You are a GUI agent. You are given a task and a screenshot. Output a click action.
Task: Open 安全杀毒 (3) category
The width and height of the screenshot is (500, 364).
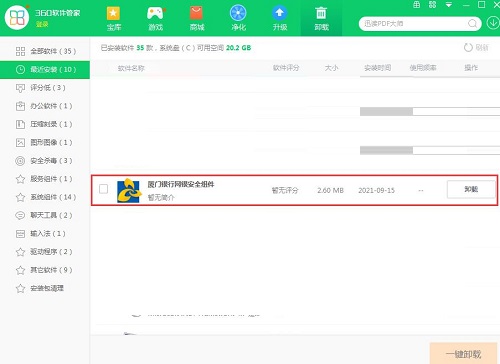coord(45,161)
